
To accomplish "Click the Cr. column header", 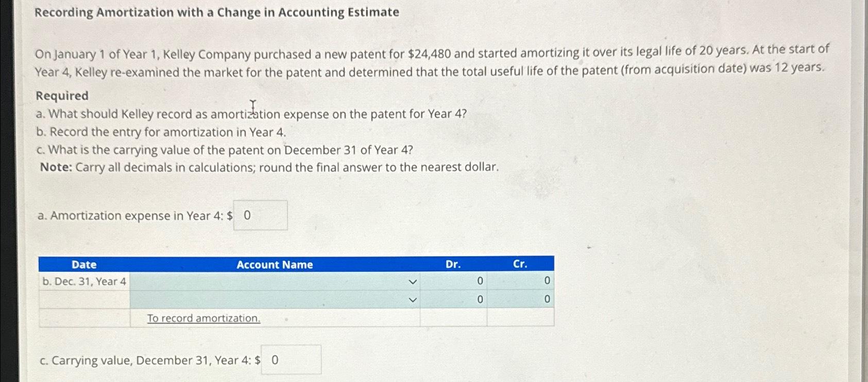I will 519,264.
